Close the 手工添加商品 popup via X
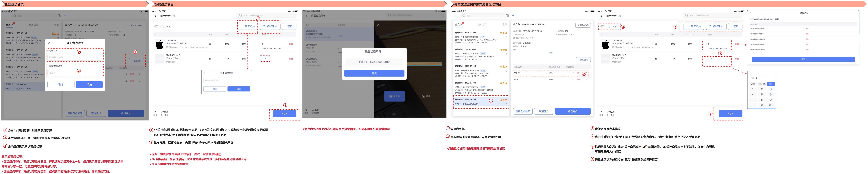This screenshot has height=174, width=868. pyautogui.click(x=205, y=73)
